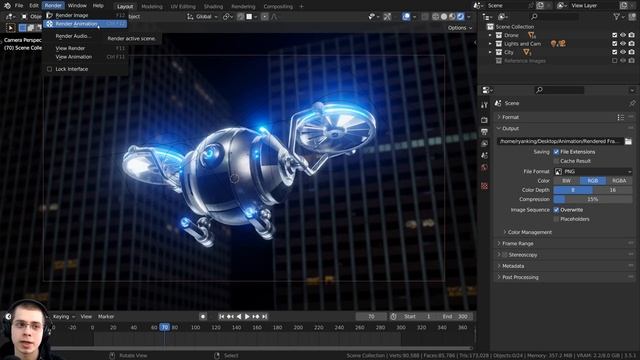Switch to rendered shading mode
The image size is (640, 360).
pyautogui.click(x=460, y=17)
